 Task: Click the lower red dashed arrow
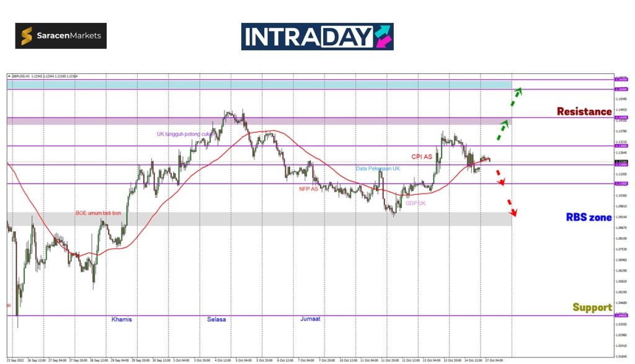(511, 208)
